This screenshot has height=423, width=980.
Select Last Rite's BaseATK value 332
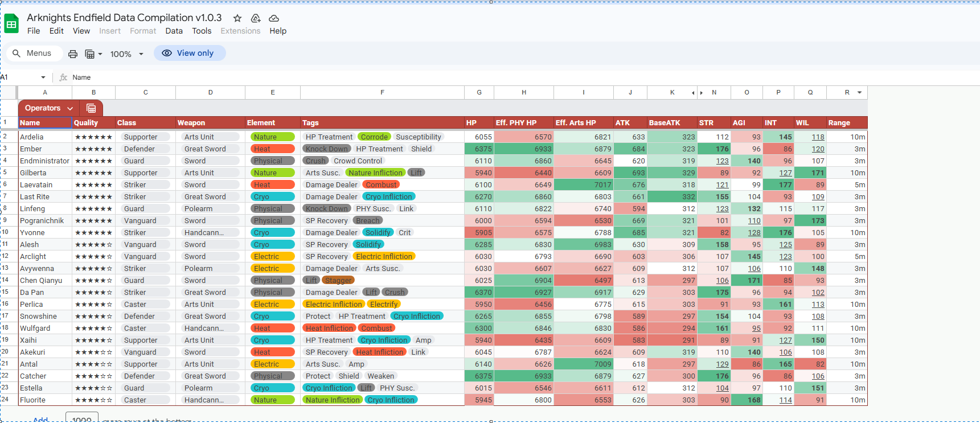pyautogui.click(x=672, y=196)
